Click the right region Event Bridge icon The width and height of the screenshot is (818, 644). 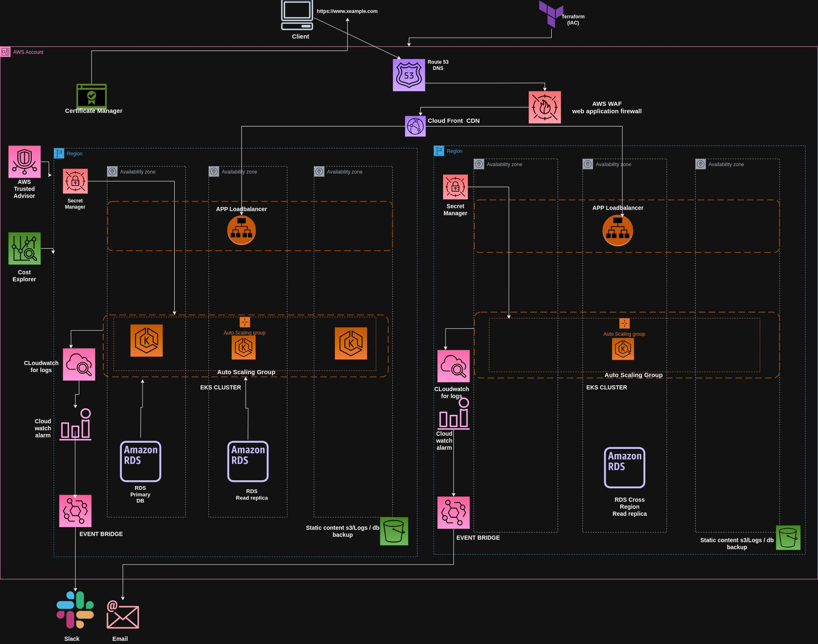pyautogui.click(x=453, y=513)
